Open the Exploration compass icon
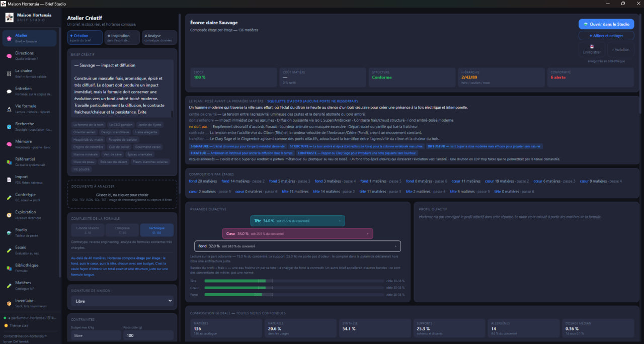 coord(9,215)
